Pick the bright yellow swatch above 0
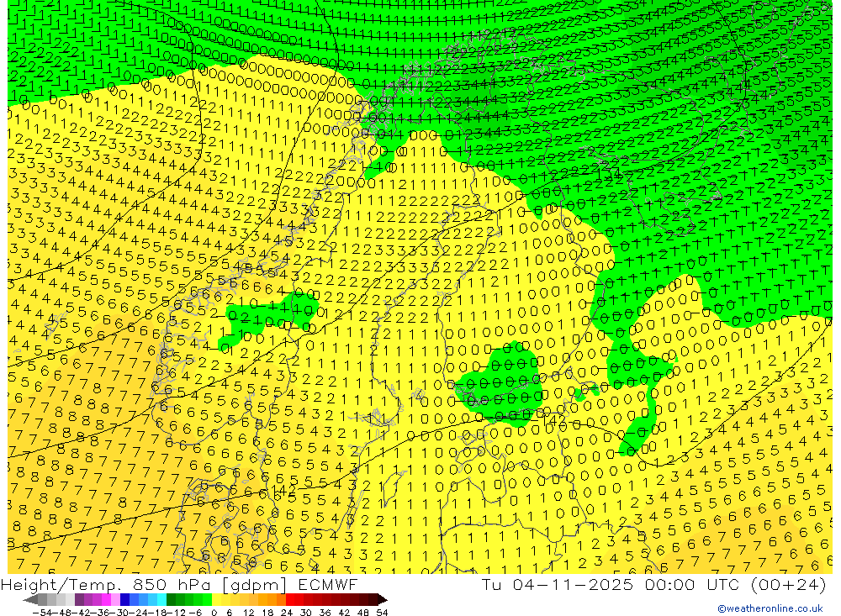The image size is (841, 616). click(217, 599)
